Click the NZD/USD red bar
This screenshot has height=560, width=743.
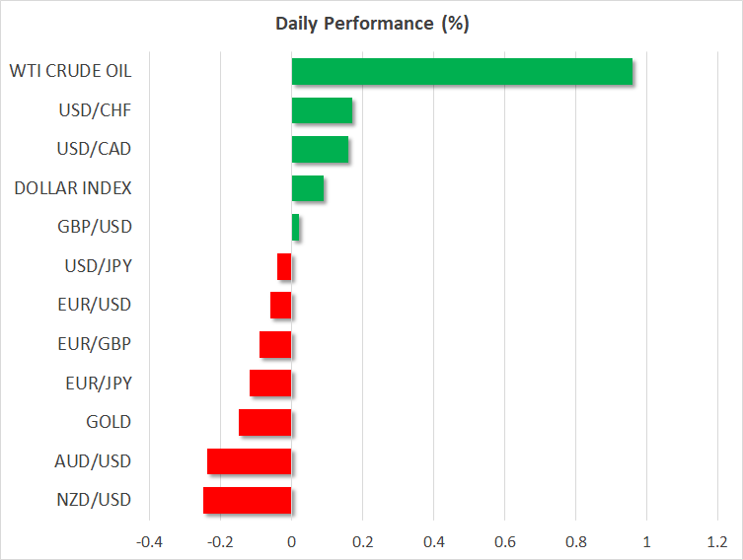248,500
